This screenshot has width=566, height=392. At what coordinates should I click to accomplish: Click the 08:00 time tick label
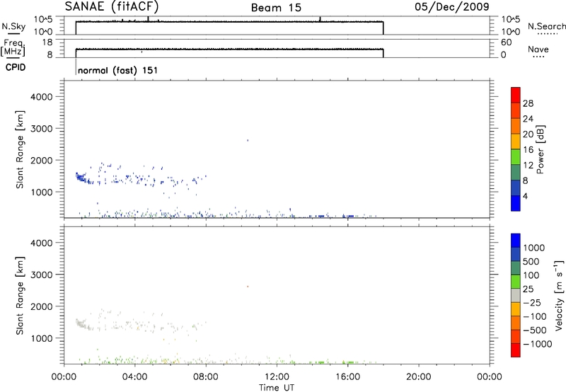(206, 377)
